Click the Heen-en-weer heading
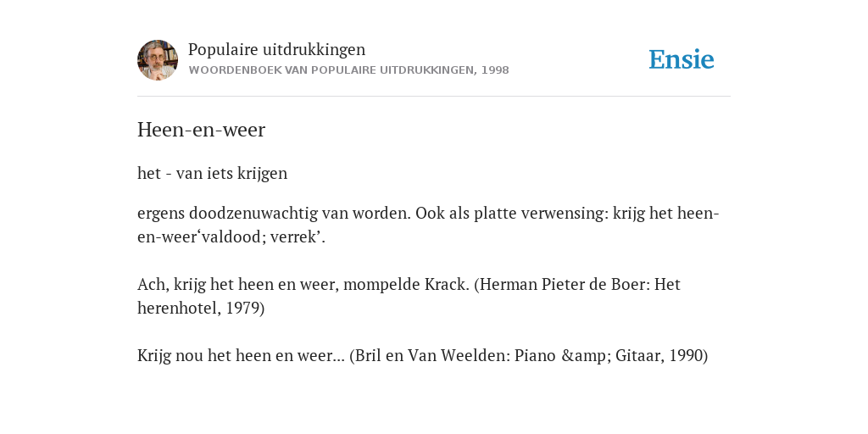 (x=202, y=130)
